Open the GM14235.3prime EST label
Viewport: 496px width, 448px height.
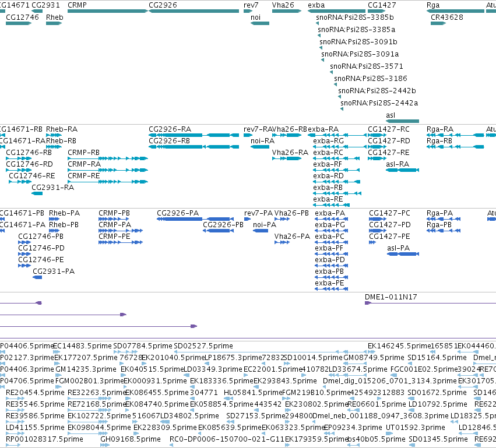(x=86, y=369)
